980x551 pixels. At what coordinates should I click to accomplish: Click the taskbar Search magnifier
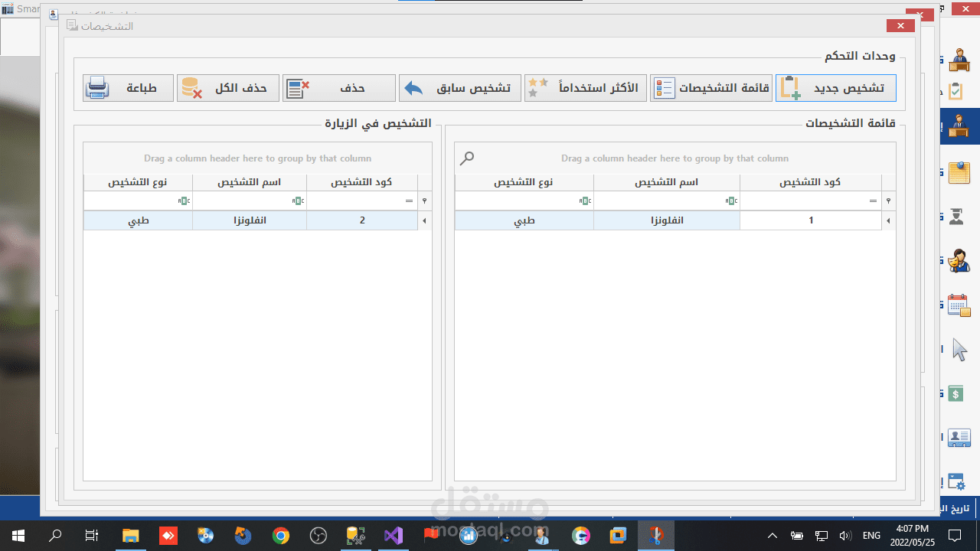(55, 536)
